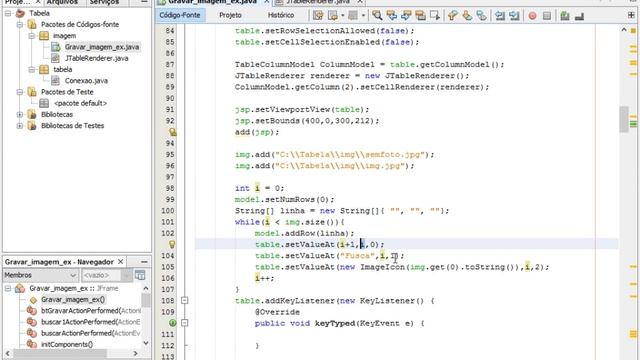Click override marker icon beside keyTyped line

click(x=173, y=323)
